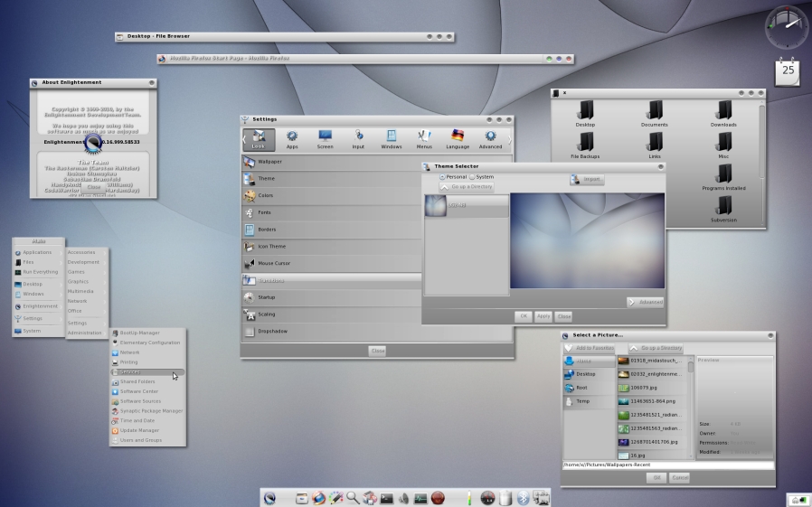Open the Advanced category in Settings toolbar
The width and height of the screenshot is (812, 507).
tap(490, 140)
